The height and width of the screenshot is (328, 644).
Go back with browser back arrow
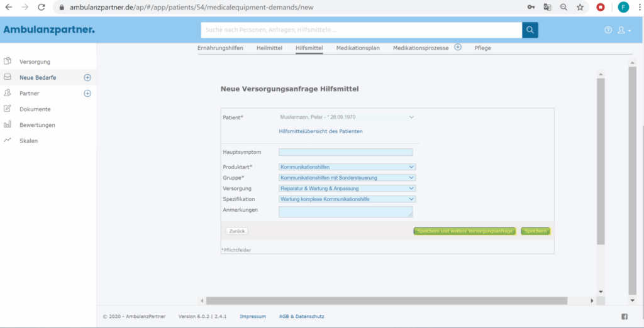pyautogui.click(x=8, y=8)
